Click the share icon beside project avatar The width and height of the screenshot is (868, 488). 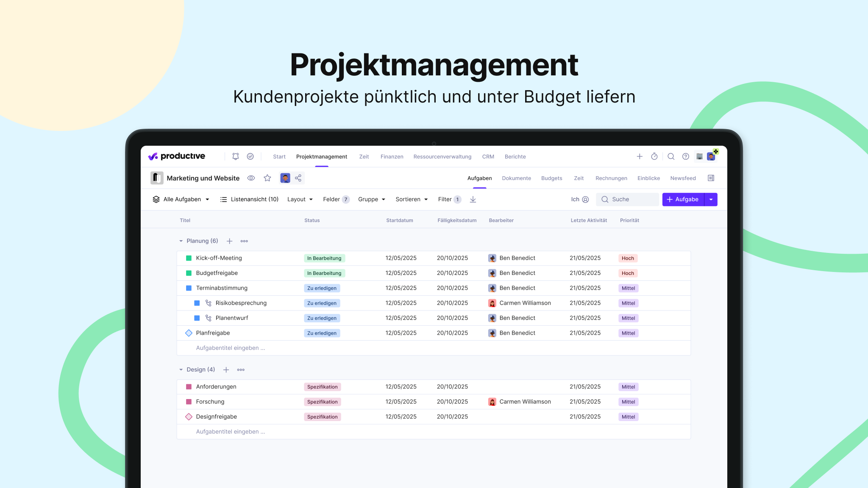coord(298,178)
